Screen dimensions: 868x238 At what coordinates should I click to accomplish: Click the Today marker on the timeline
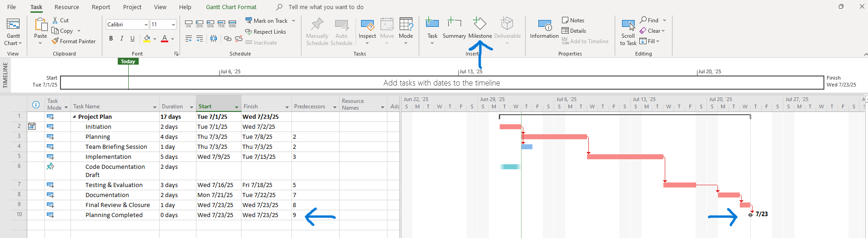click(128, 61)
